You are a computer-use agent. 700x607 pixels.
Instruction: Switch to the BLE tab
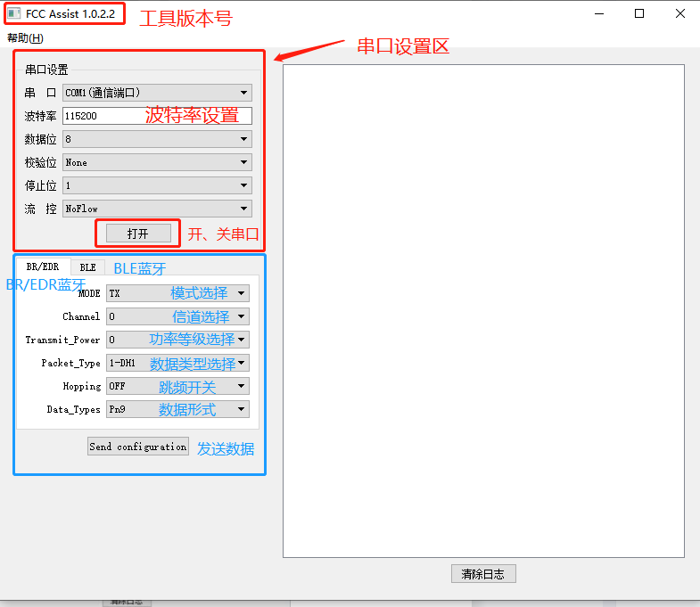[x=88, y=267]
